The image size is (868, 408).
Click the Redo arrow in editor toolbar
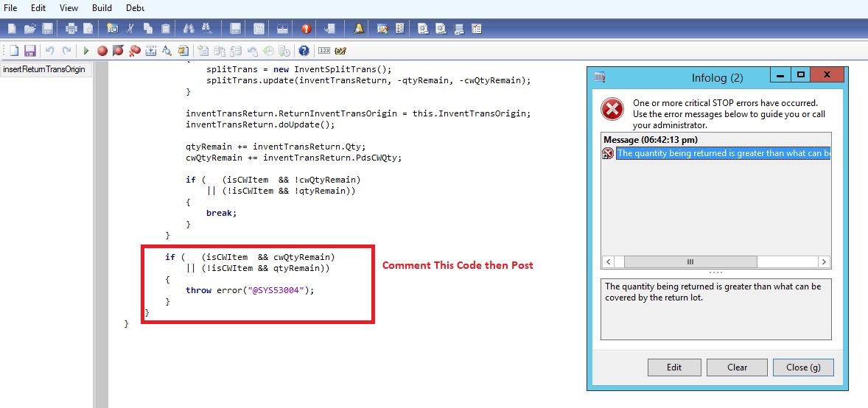click(66, 51)
